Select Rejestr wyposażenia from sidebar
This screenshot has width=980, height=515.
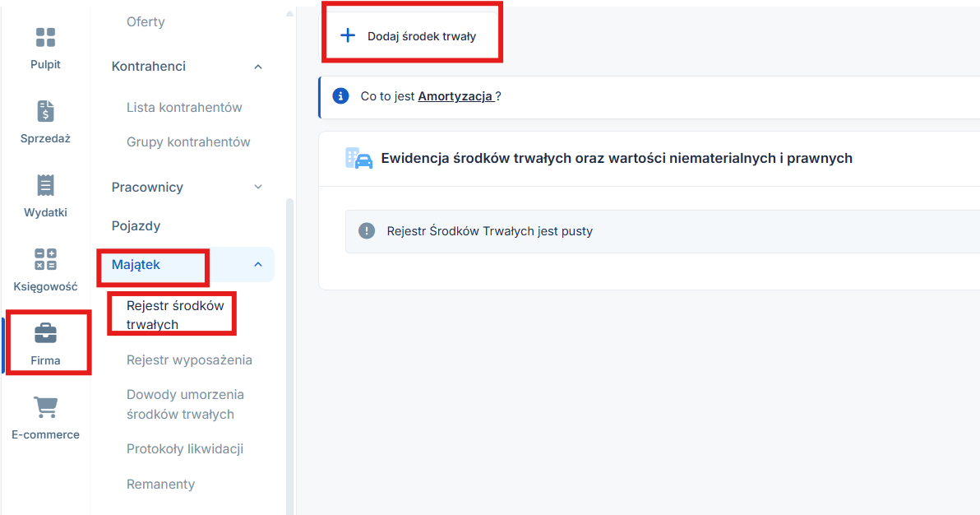(189, 360)
